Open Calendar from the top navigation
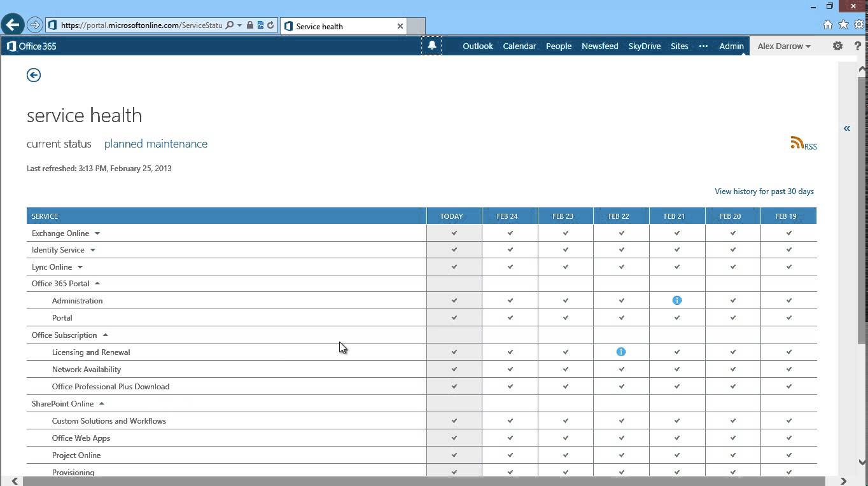Screen dimensions: 868x486 (519, 46)
